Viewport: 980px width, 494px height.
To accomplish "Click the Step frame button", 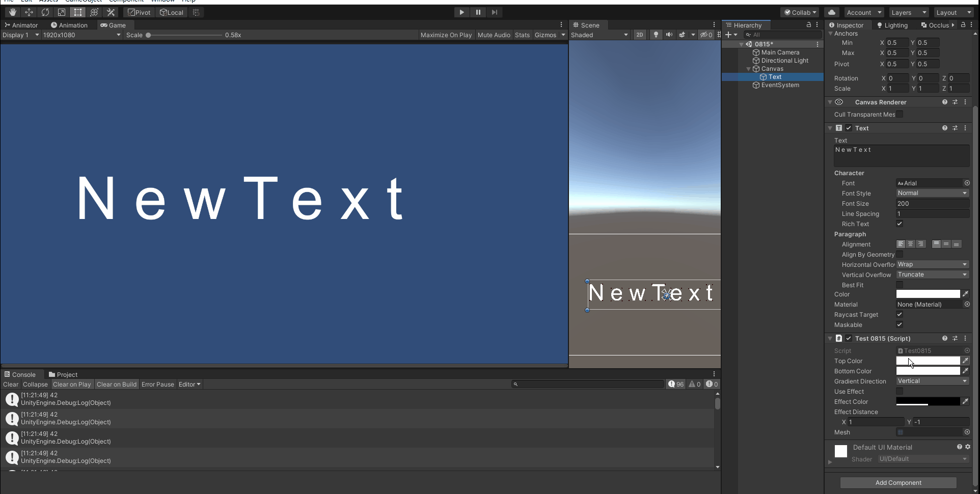I will [x=495, y=12].
